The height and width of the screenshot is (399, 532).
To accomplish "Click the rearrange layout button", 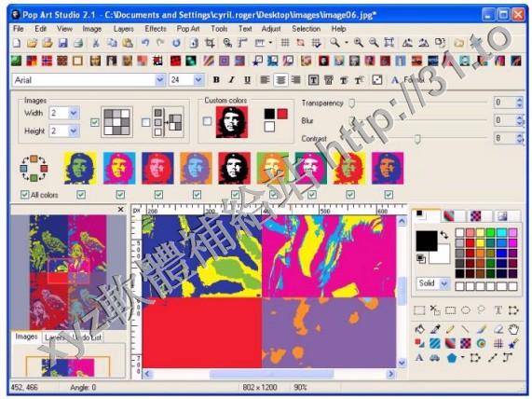I will click(x=168, y=122).
